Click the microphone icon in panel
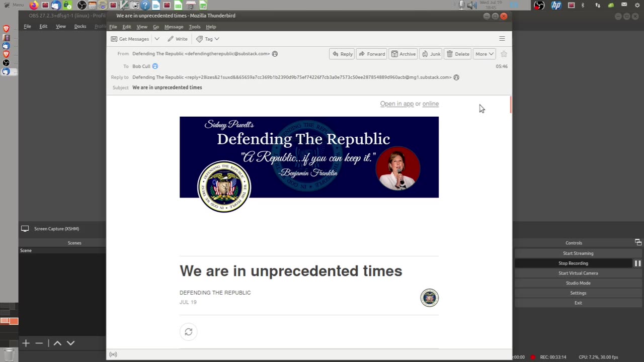The width and height of the screenshot is (644, 362). tap(461, 5)
